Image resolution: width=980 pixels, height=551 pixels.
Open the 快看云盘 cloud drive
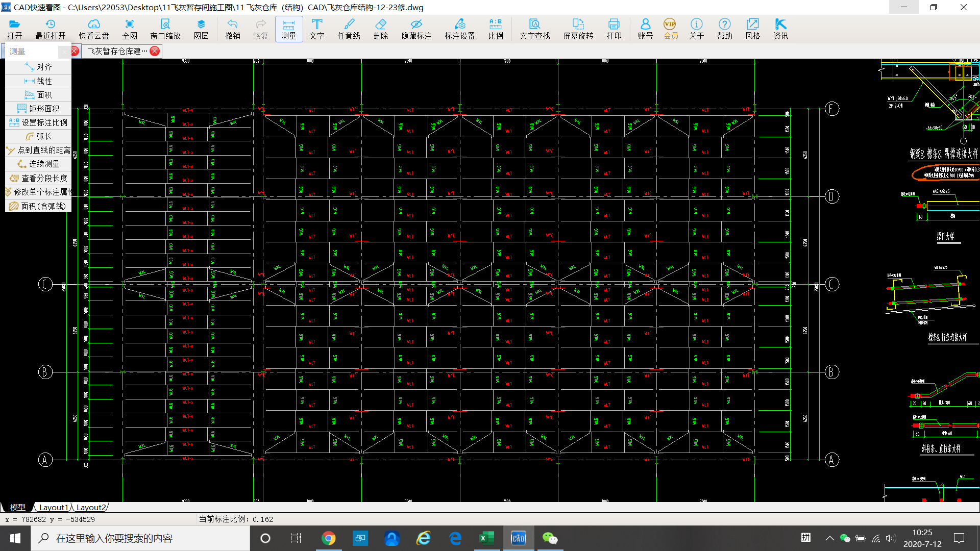[94, 29]
